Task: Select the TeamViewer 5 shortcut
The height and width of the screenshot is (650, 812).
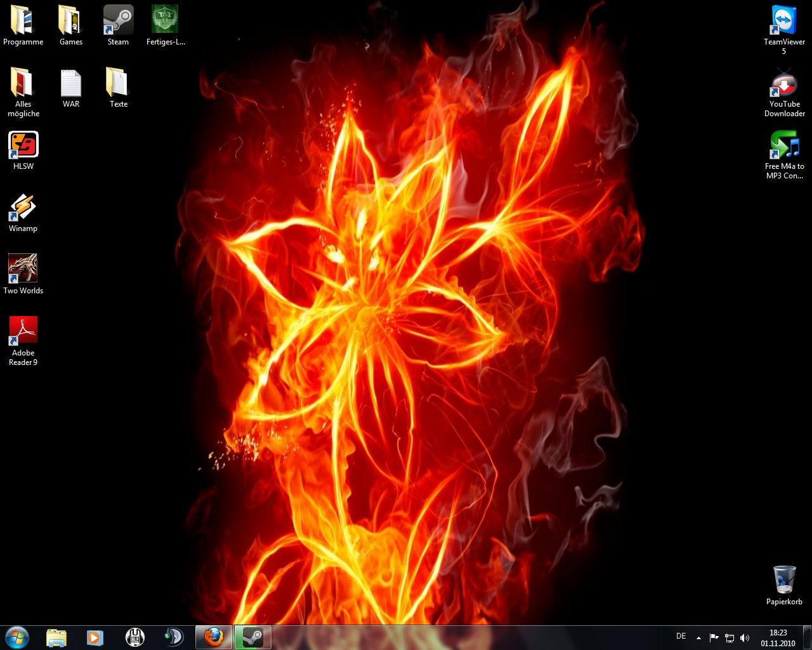Action: pos(784,30)
